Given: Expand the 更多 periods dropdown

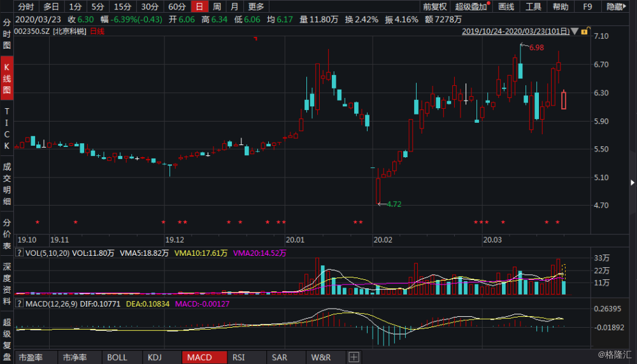Looking at the screenshot, I should (256, 7).
